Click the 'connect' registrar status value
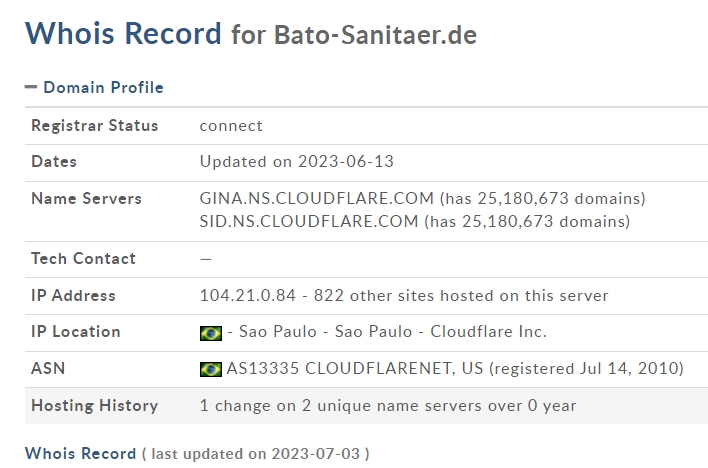Screen dimensions: 708x468 coord(231,126)
